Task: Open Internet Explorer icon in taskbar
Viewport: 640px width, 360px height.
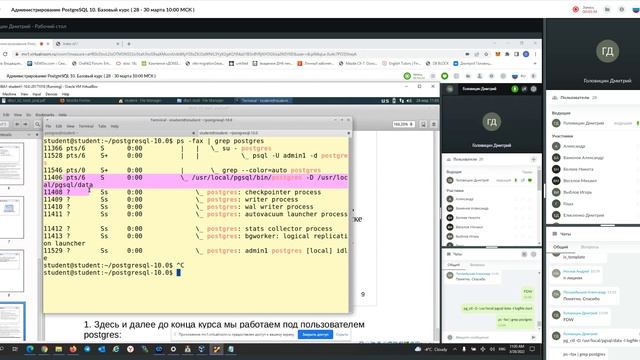Action: click(x=116, y=349)
